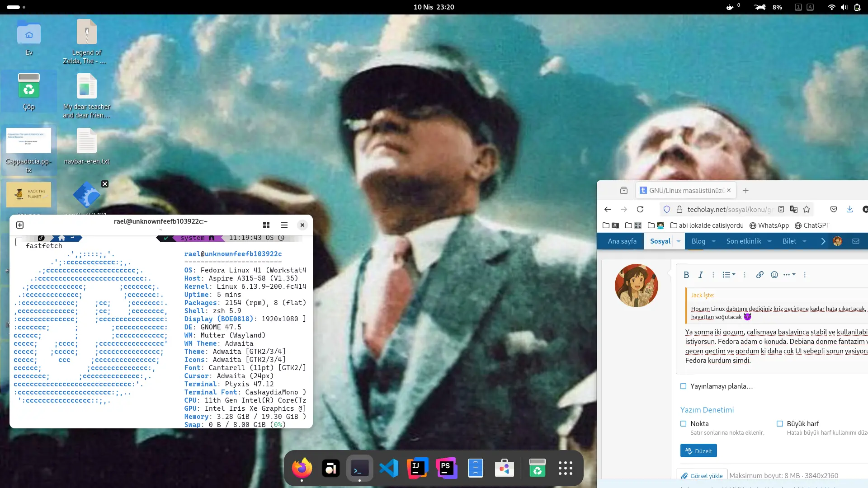Launch PhpStorm from the dock

pyautogui.click(x=446, y=468)
